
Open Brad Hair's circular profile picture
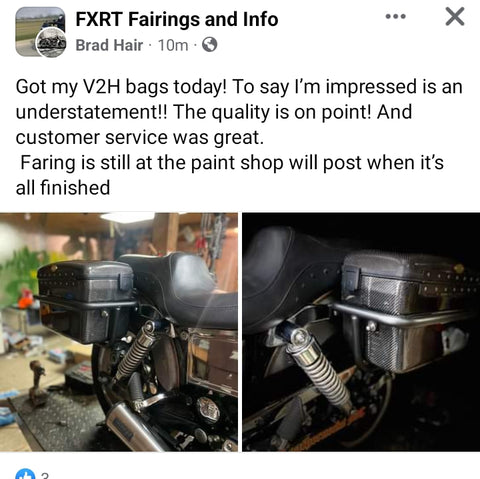[51, 43]
